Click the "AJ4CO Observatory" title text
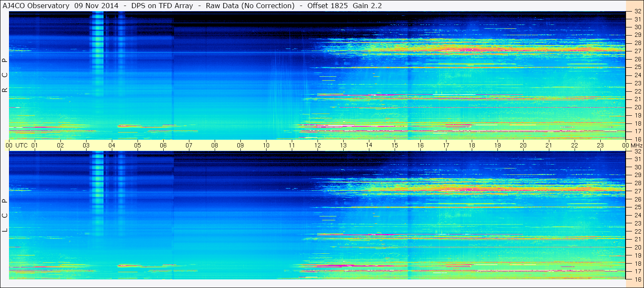 point(36,6)
